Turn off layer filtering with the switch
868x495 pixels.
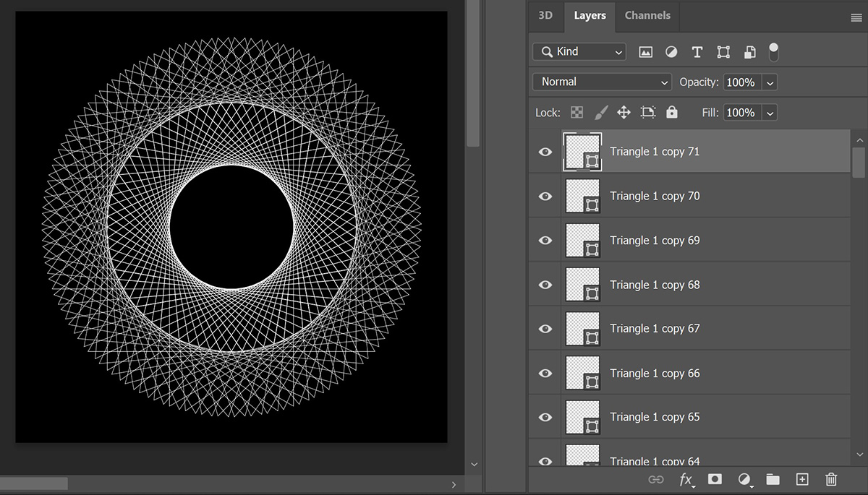pyautogui.click(x=773, y=49)
